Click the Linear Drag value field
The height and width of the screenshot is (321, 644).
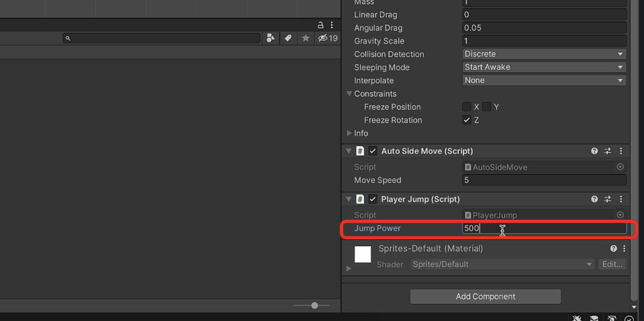pyautogui.click(x=544, y=15)
